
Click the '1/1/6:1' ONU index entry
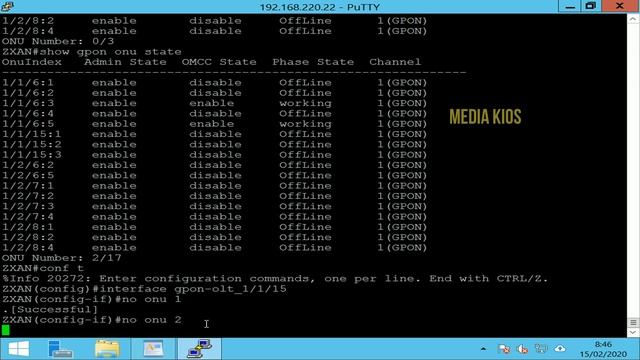pos(28,82)
